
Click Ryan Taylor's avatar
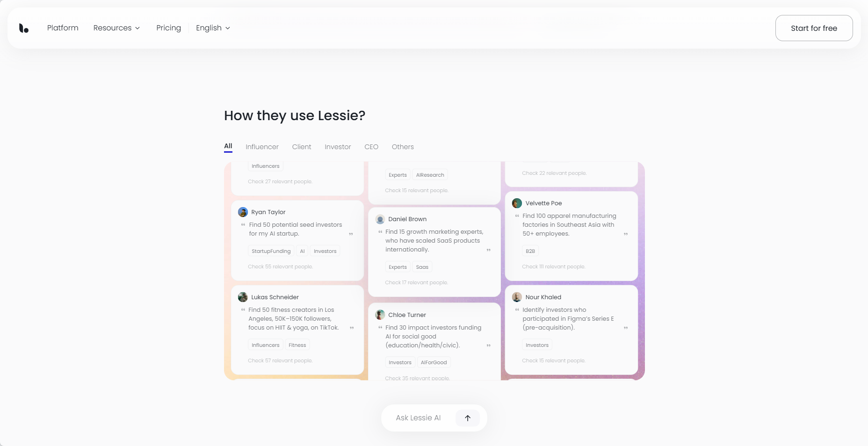click(x=243, y=212)
